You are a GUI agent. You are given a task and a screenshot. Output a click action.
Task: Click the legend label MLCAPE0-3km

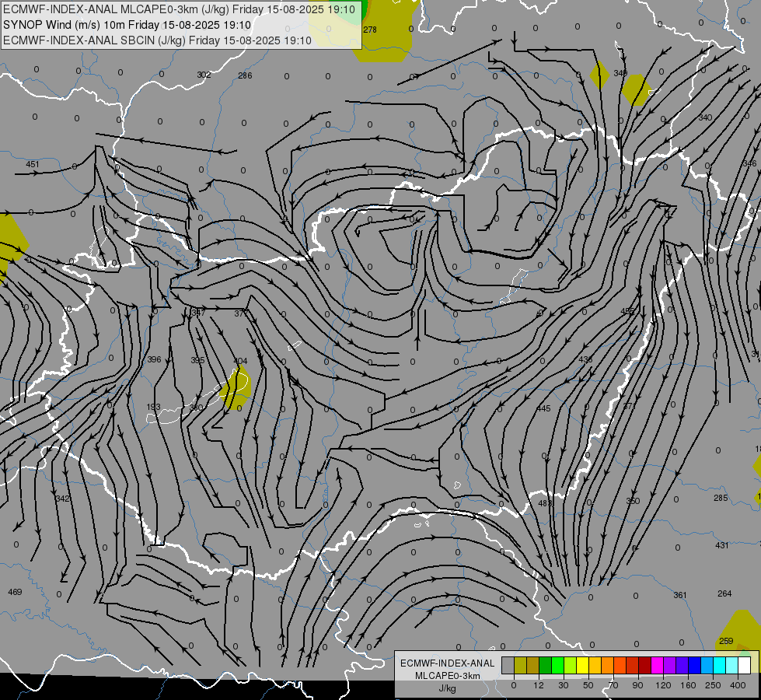pos(448,675)
